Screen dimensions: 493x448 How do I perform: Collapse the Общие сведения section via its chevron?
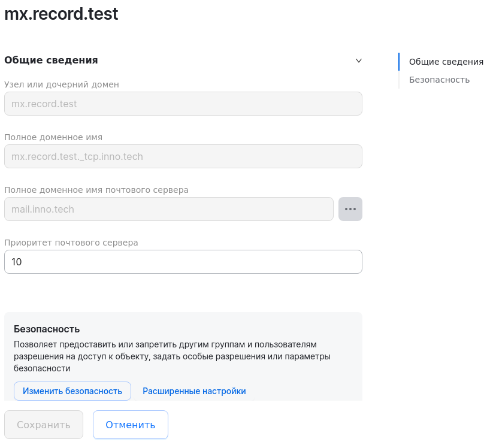point(358,60)
